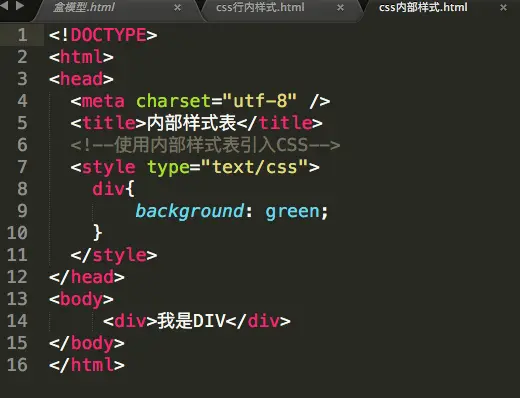
Task: Click the left tab navigation arrow
Action: click(x=4, y=5)
